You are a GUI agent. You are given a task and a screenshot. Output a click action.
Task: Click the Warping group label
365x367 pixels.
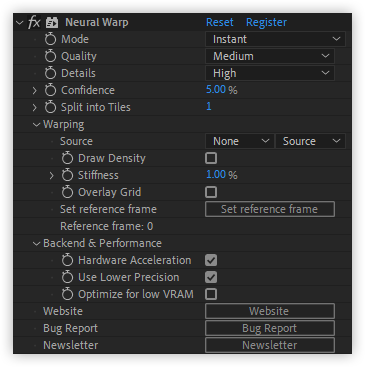pos(64,124)
